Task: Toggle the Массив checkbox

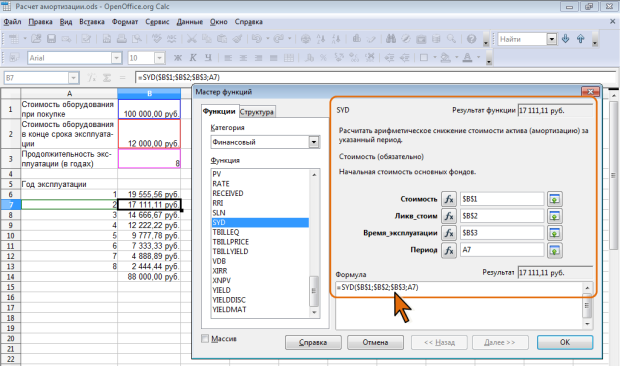Action: [205, 339]
